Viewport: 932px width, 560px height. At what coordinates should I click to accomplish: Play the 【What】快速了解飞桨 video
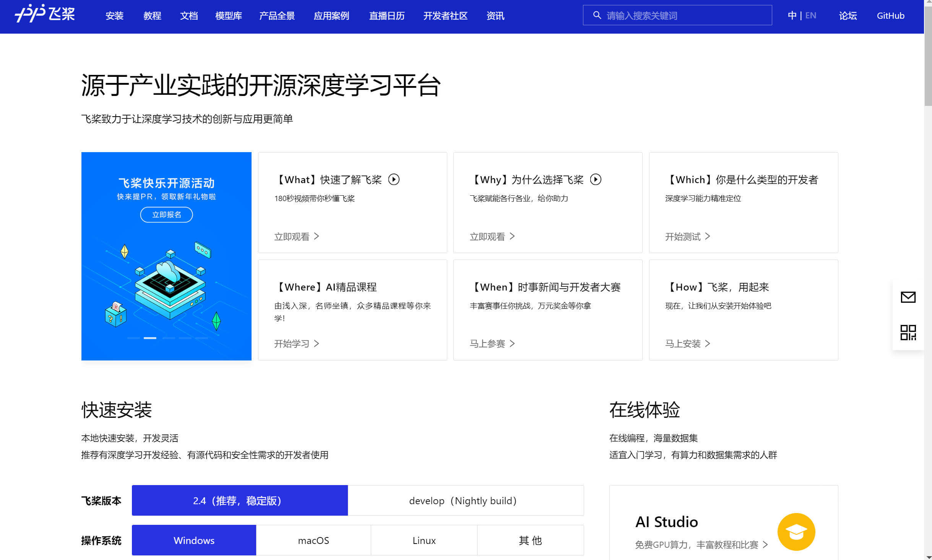click(395, 179)
